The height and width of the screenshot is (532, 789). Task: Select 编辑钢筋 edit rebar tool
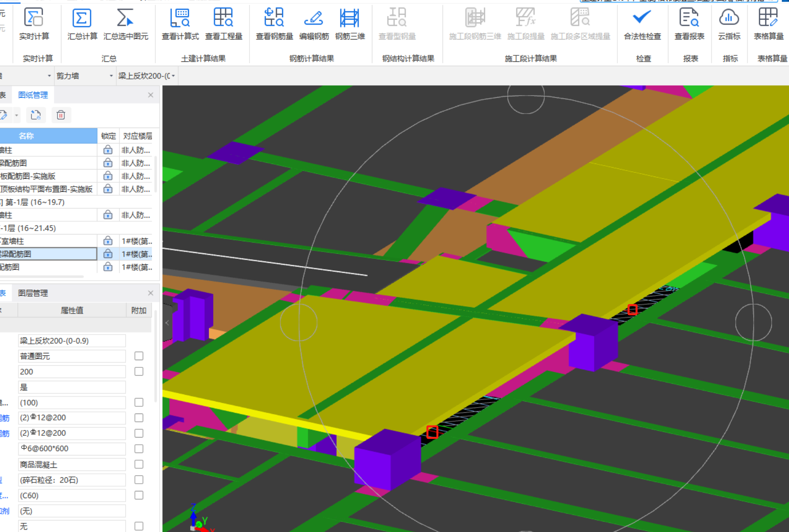coord(314,24)
